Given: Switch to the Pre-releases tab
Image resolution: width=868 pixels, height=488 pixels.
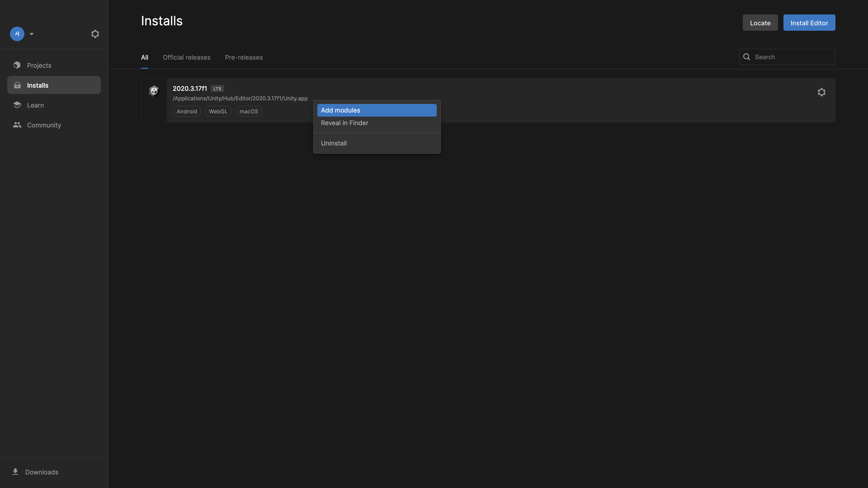Looking at the screenshot, I should [244, 57].
